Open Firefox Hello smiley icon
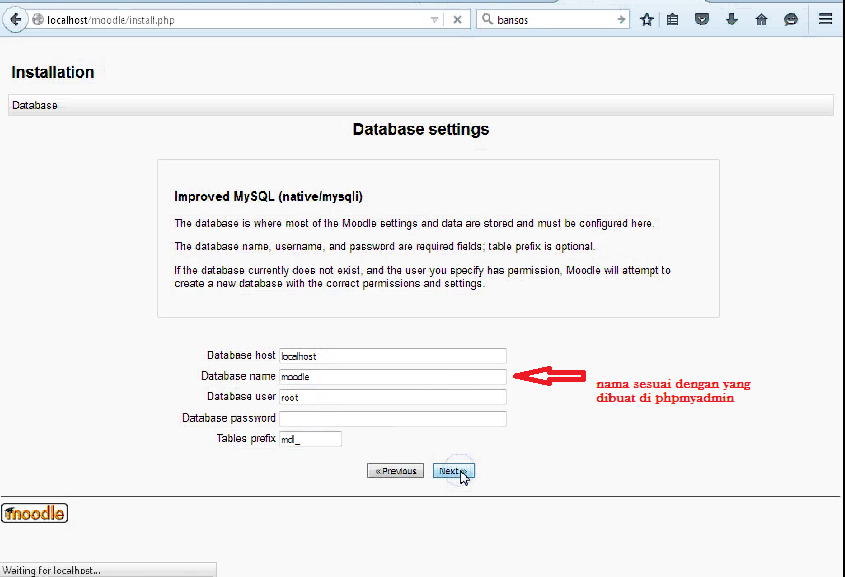The width and height of the screenshot is (845, 577). [x=791, y=19]
